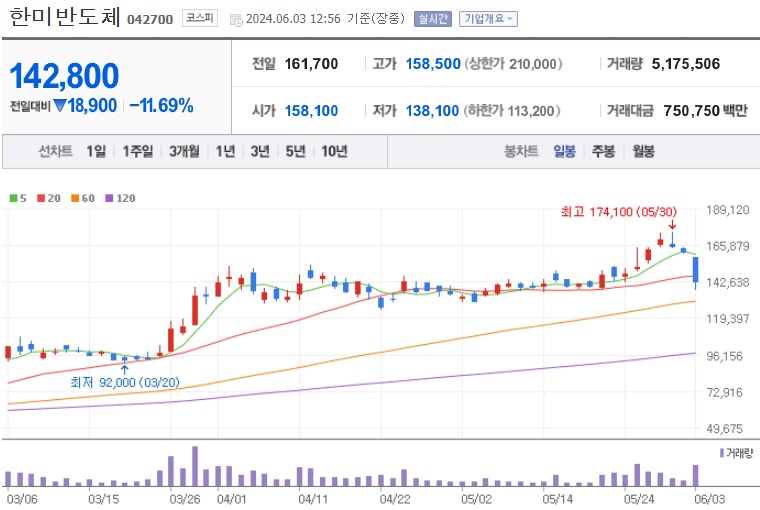Click the 96,156 price axis label

click(x=724, y=356)
